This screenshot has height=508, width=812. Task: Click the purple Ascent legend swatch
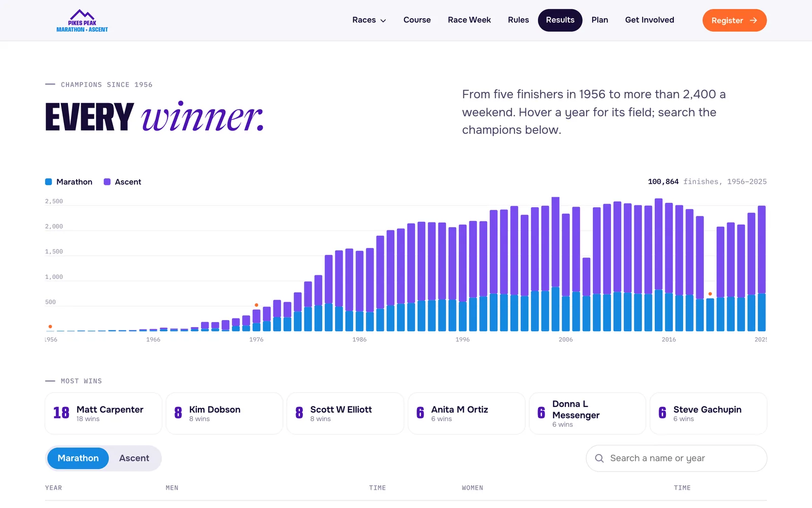[107, 182]
